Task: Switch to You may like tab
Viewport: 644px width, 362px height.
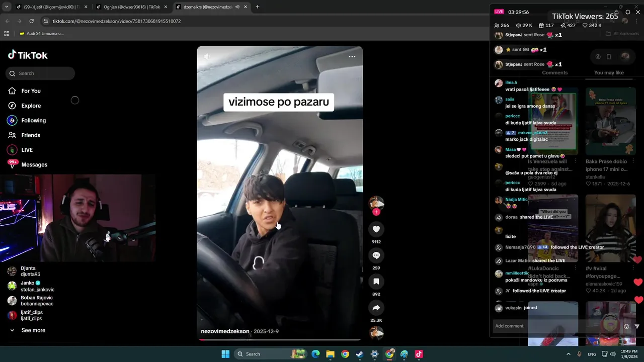Action: coord(609,73)
